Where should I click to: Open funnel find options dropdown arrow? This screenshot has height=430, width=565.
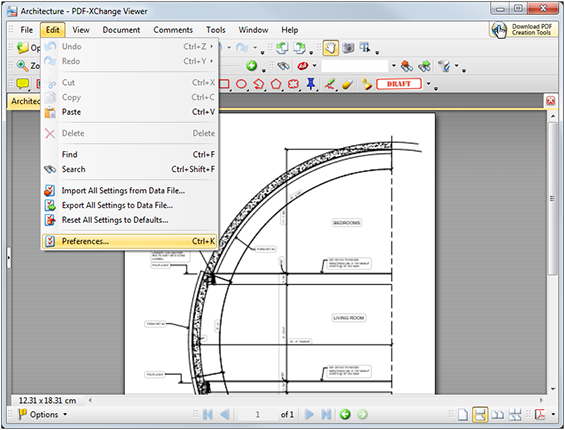(457, 66)
